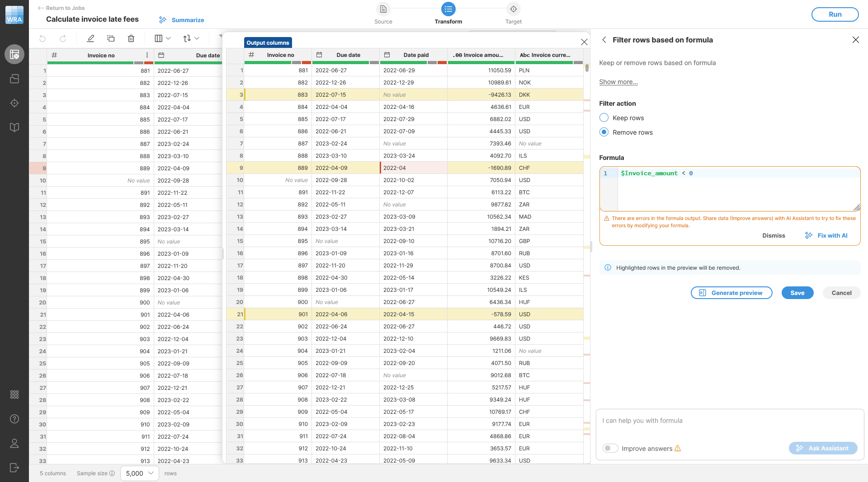Open the target crosshair sidebar icon
Screen dimensions: 868x482
click(x=14, y=103)
